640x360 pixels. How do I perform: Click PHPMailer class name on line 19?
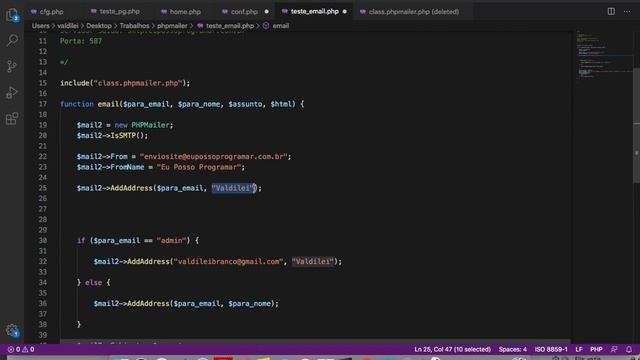click(150, 125)
